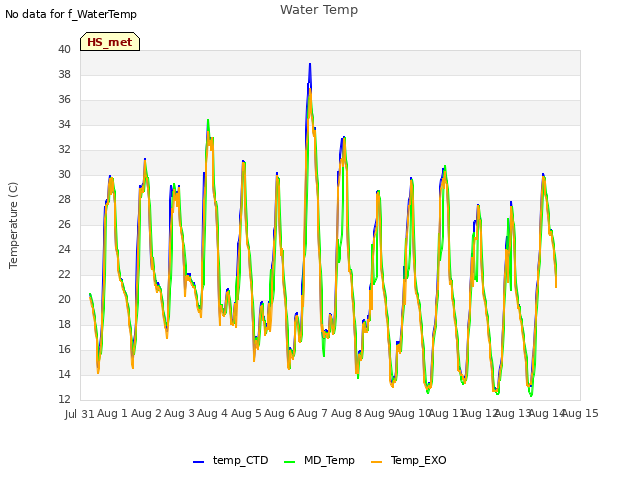This screenshot has width=640, height=480.
Task: Click the 12 y-axis tick label
Action: [64, 399]
